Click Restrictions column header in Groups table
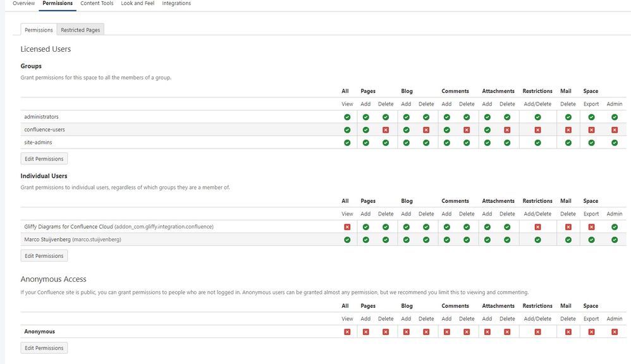Image resolution: width=631 pixels, height=364 pixels. coord(537,91)
